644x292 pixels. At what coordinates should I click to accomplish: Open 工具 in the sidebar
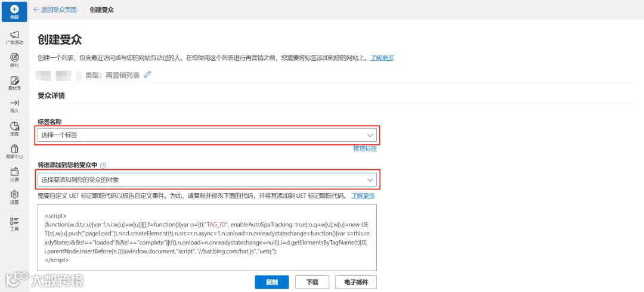click(14, 224)
